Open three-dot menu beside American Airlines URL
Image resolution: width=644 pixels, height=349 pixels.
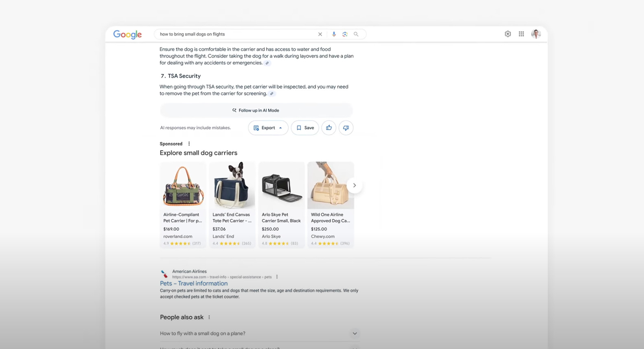coord(277,277)
